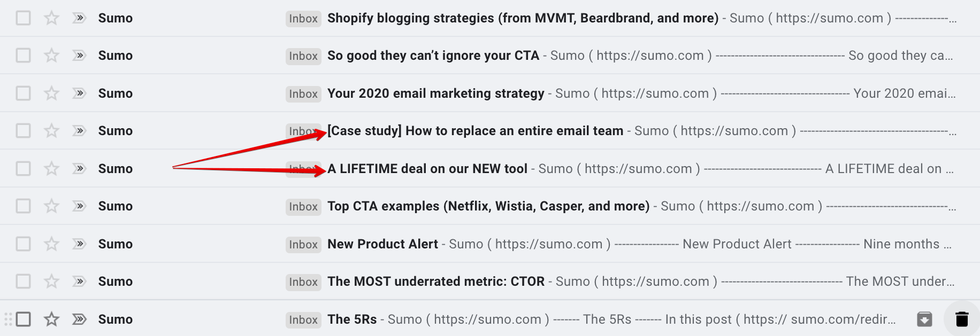Toggle importance marker on Top CTA examples email
The image size is (980, 336).
coord(79,206)
